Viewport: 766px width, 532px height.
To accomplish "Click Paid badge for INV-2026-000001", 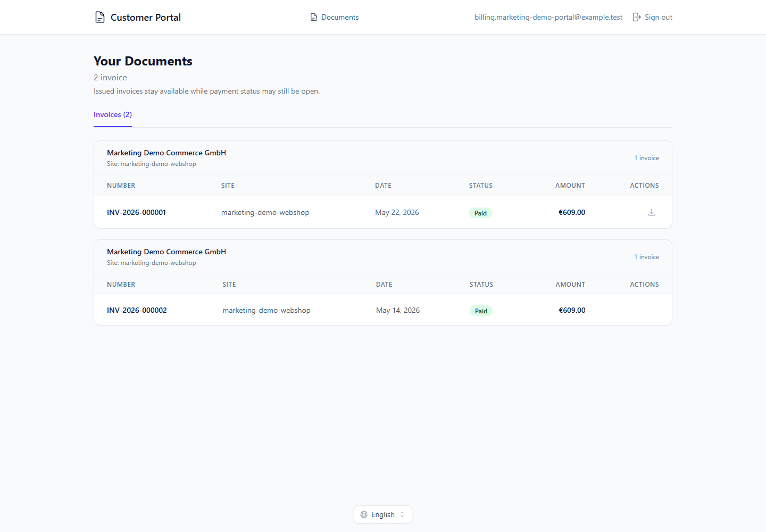I will [x=480, y=213].
